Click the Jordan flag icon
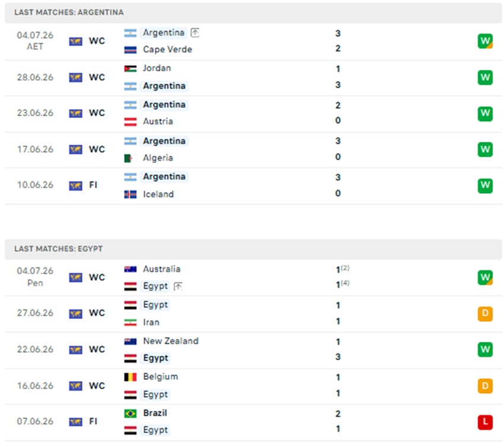This screenshot has width=504, height=444. (130, 68)
